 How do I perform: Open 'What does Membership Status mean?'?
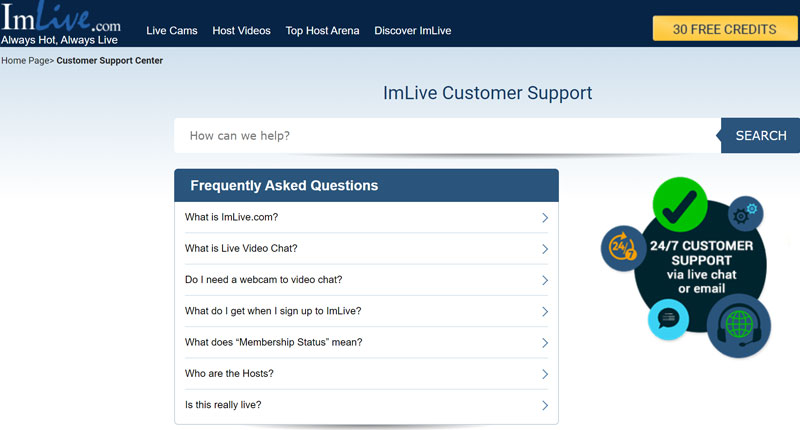[273, 342]
